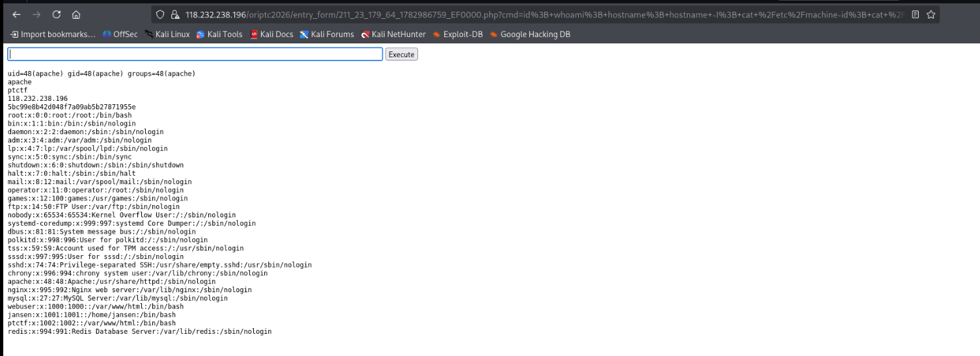
Task: Reload the current page
Action: tap(56, 14)
